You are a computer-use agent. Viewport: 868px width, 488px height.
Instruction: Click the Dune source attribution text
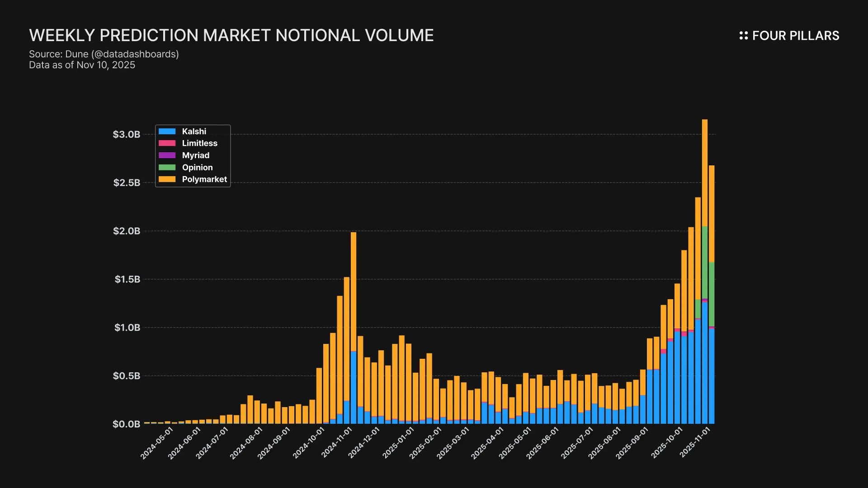tap(104, 54)
